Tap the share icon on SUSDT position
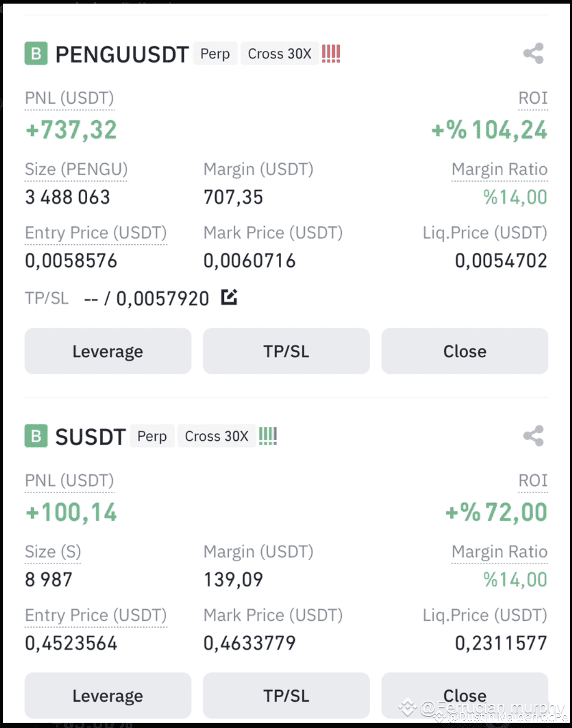572x728 pixels. (x=533, y=436)
